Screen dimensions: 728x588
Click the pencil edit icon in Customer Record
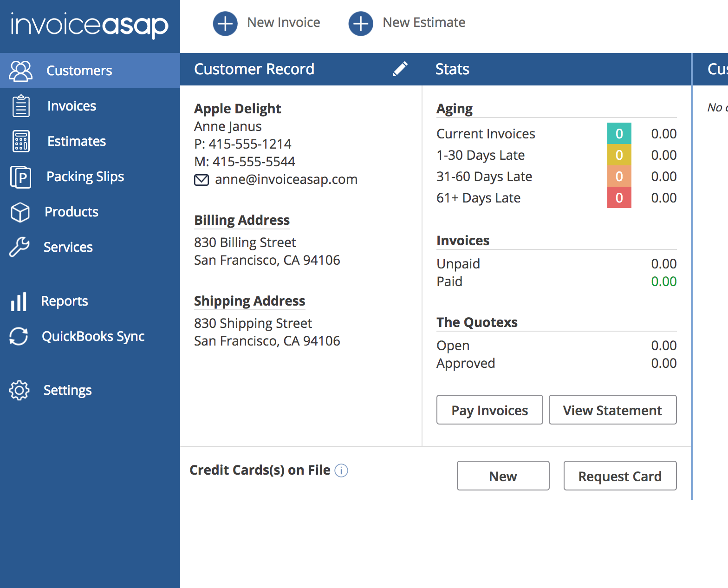coord(400,69)
